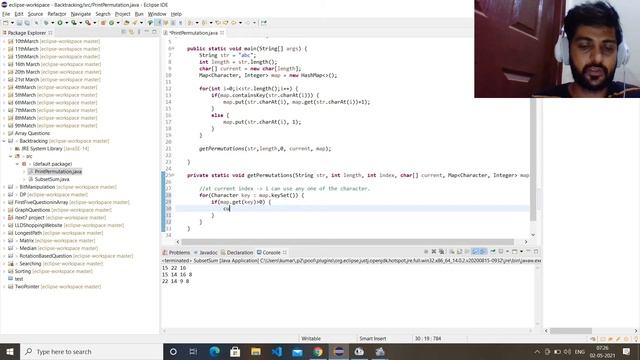Click the Display Selected Console monitor icon
Viewport: 640px width, 360px height.
501,251
